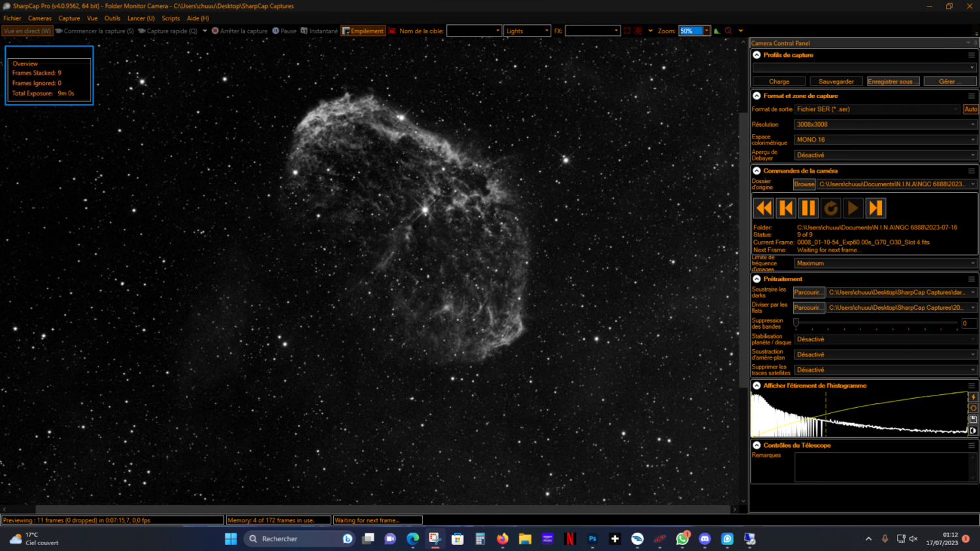This screenshot has width=980, height=551.
Task: Click the histogram save (floppy disk) icon
Action: (973, 419)
